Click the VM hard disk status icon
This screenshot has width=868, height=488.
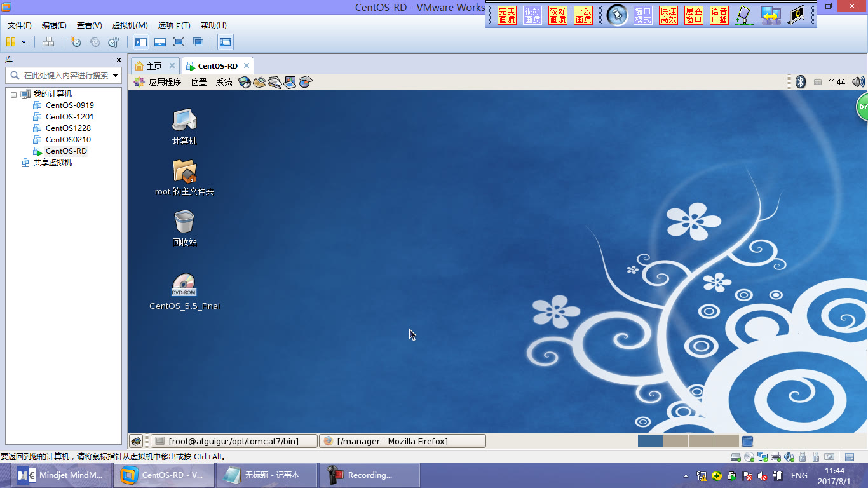click(x=736, y=457)
